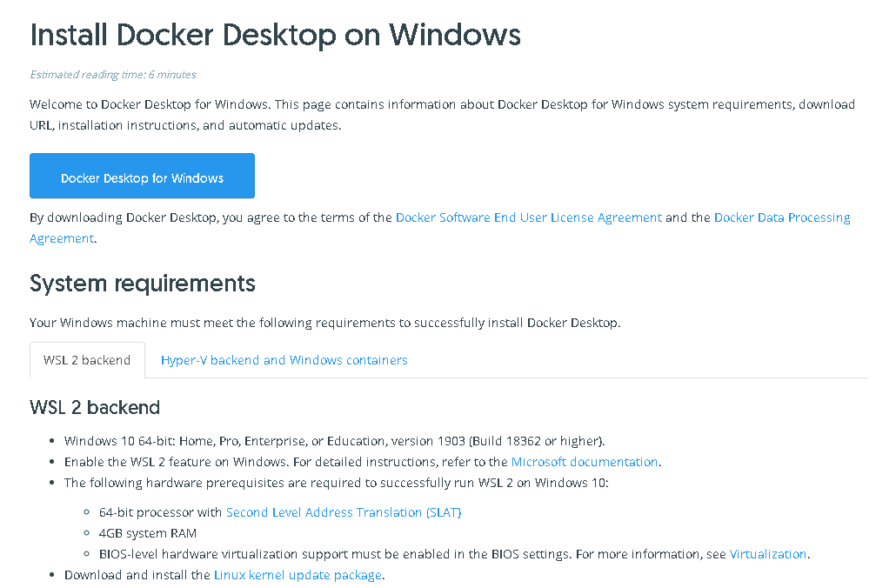896x588 pixels.
Task: Click the Install Docker Desktop on Windows heading
Action: point(276,34)
